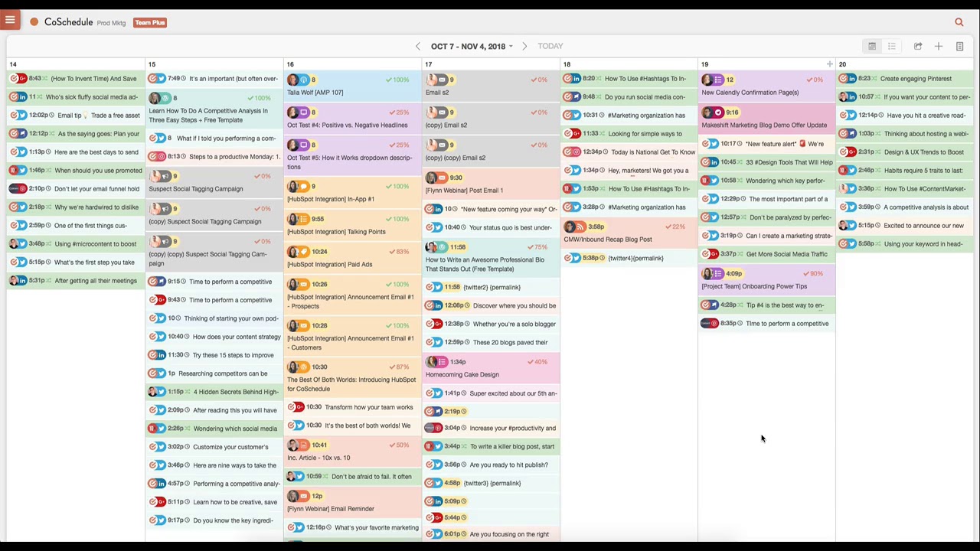
Task: Open 3:36p 'How To Use #ContentMarket-'
Action: (904, 189)
